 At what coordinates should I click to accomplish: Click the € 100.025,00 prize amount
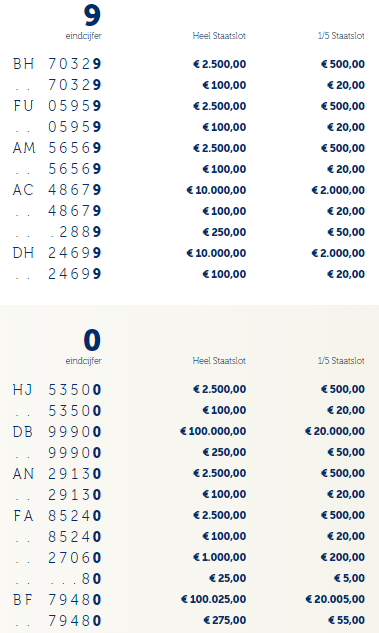point(214,599)
